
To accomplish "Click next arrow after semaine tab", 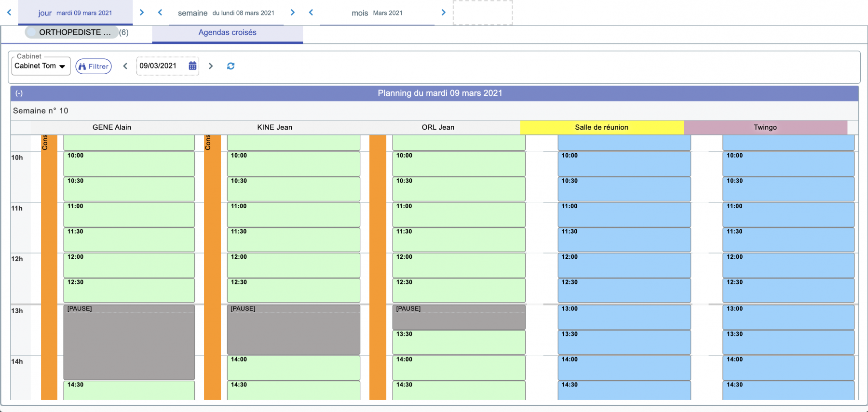I will tap(292, 13).
